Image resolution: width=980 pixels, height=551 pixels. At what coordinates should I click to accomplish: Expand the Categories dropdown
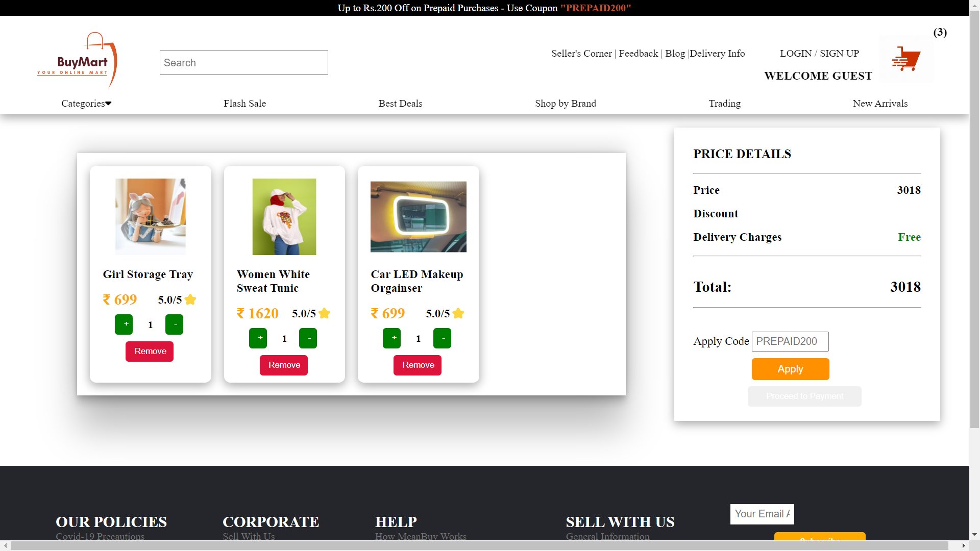point(86,103)
